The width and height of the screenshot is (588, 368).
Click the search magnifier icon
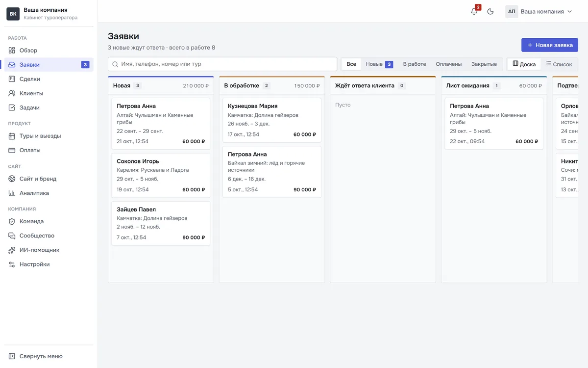tap(115, 64)
